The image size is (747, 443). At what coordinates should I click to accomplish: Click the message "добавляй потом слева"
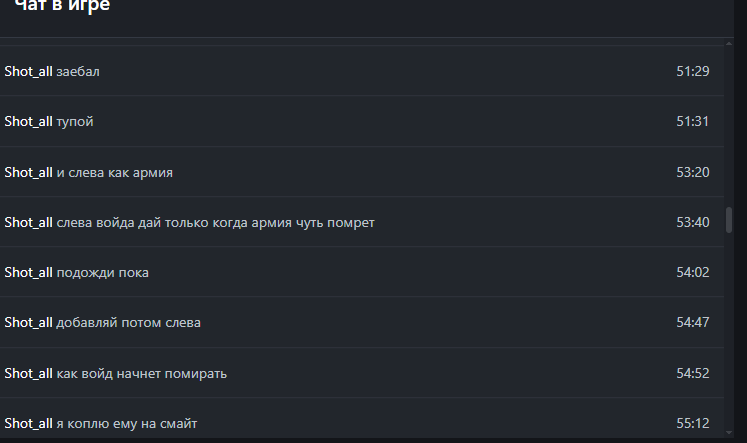(129, 323)
